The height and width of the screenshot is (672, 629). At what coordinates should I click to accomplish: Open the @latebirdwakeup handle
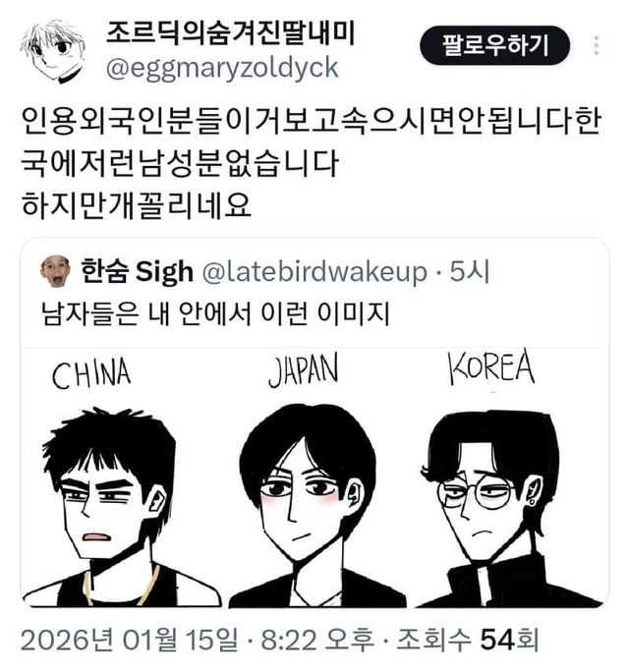tap(314, 272)
